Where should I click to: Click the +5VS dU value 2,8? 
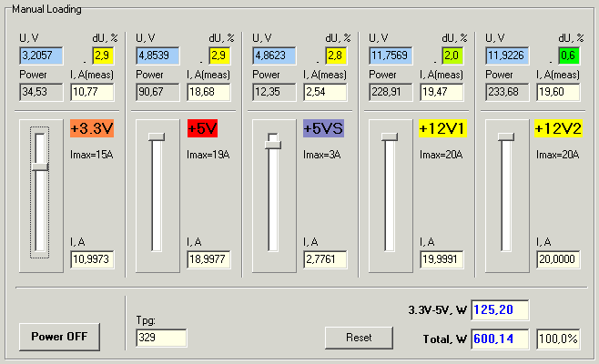(336, 56)
